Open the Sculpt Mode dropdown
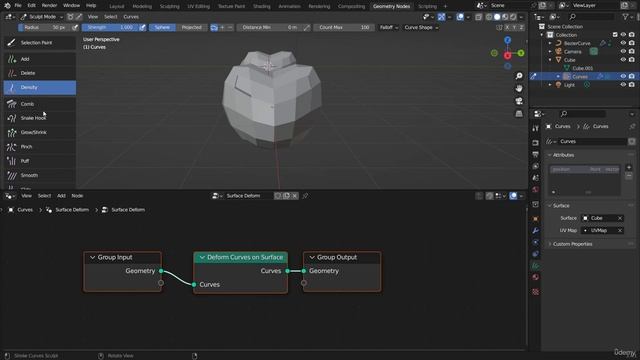Image resolution: width=640 pixels, height=360 pixels. coord(41,17)
